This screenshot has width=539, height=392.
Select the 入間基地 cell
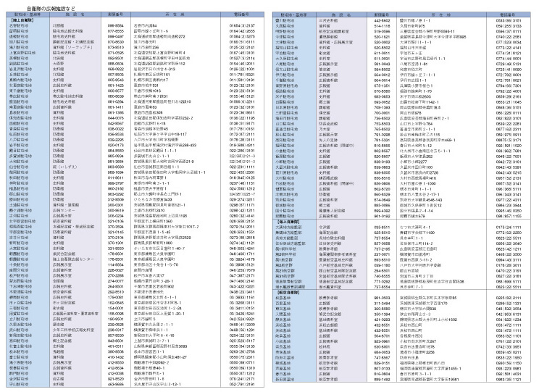click(x=283, y=314)
